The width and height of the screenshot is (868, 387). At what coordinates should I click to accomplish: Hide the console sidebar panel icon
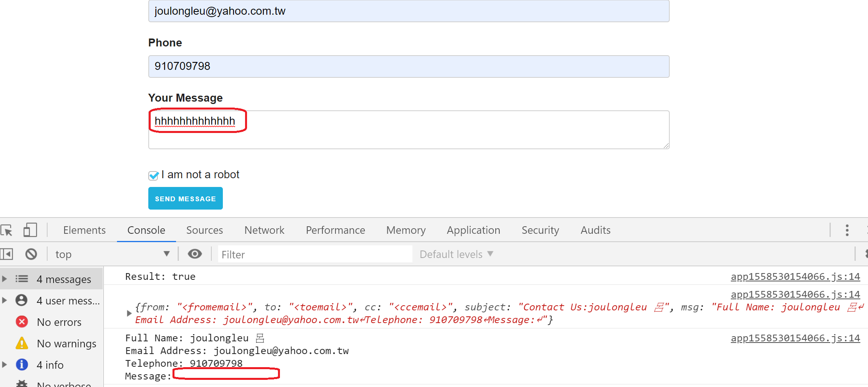click(7, 254)
